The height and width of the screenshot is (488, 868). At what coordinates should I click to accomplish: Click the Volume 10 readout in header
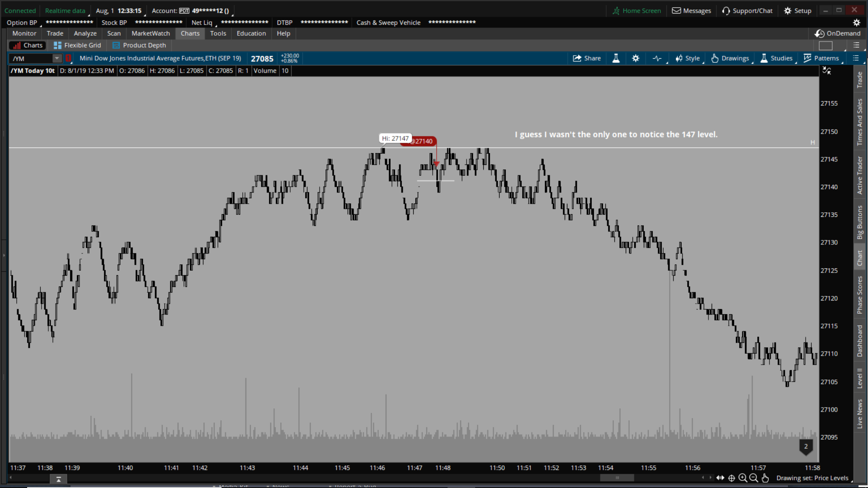pos(271,71)
